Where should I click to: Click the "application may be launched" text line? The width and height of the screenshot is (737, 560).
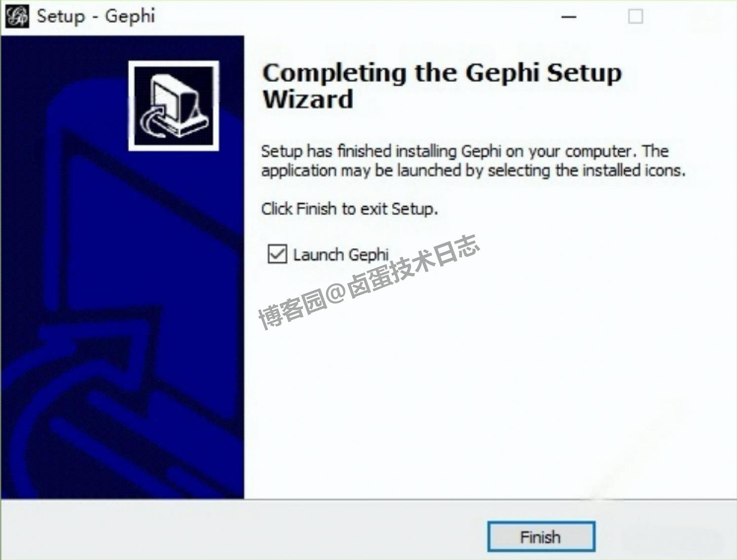(x=473, y=171)
